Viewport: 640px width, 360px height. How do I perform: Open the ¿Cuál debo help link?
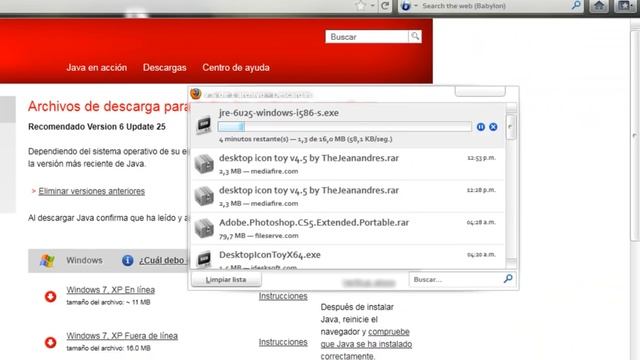point(163,260)
